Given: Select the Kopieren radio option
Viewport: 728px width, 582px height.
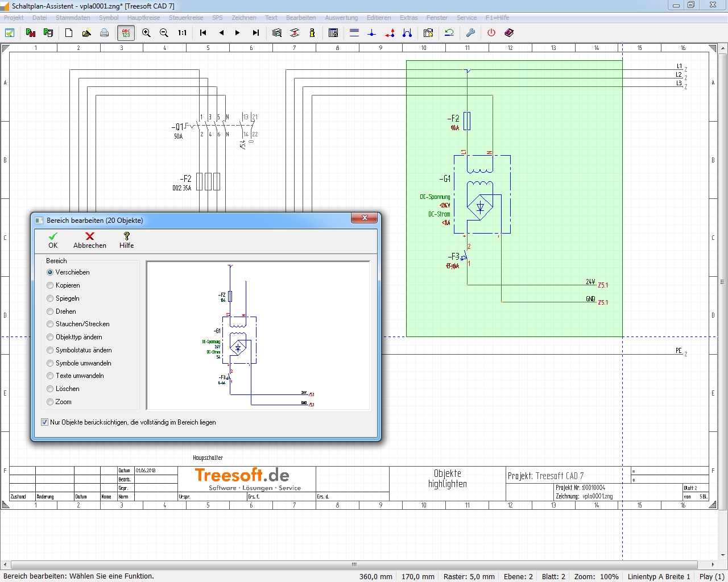Looking at the screenshot, I should [x=50, y=285].
